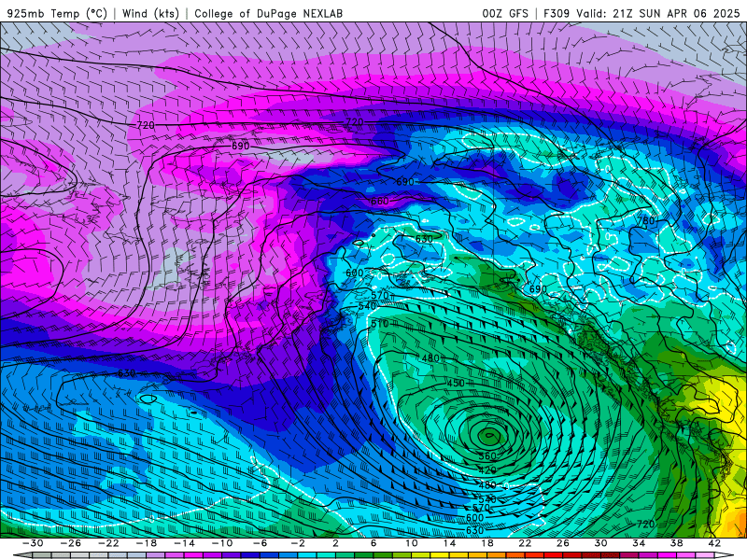Click the "F309" forecast hour text
The width and height of the screenshot is (747, 560).
coord(557,13)
